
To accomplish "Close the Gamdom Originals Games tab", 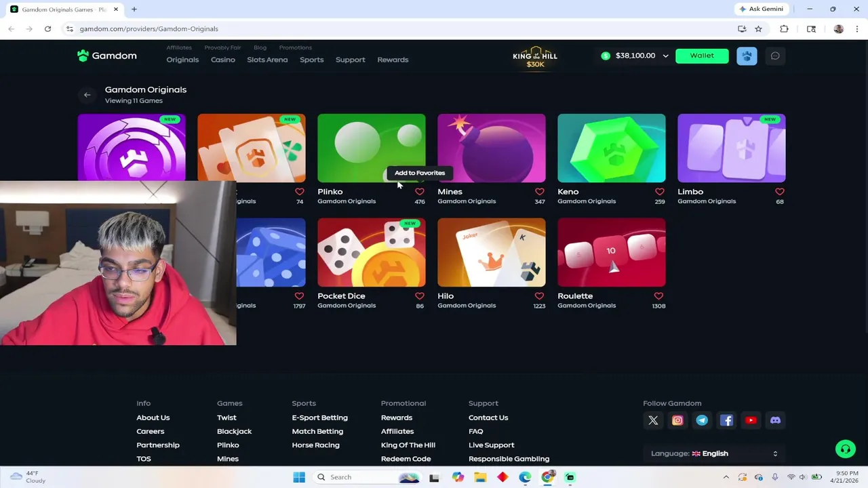I will pyautogui.click(x=116, y=9).
